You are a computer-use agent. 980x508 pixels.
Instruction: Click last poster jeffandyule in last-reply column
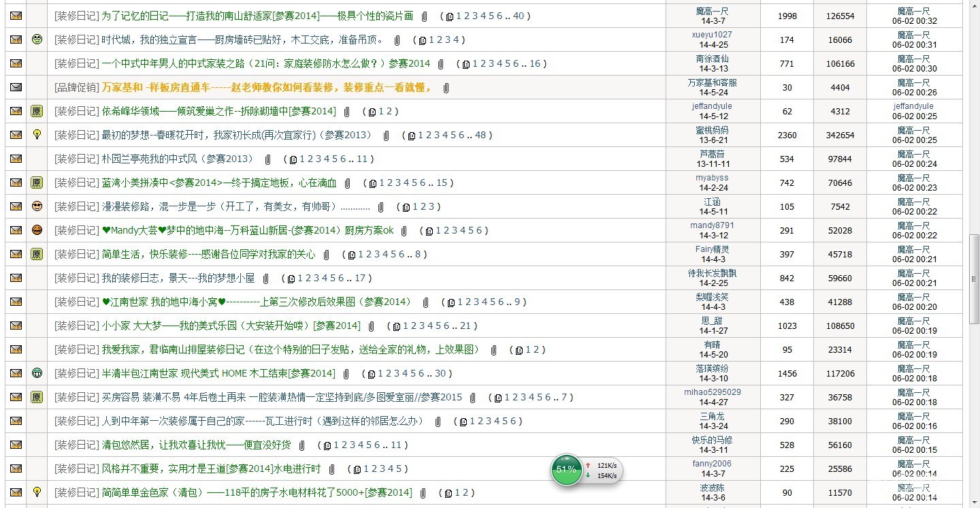point(913,106)
